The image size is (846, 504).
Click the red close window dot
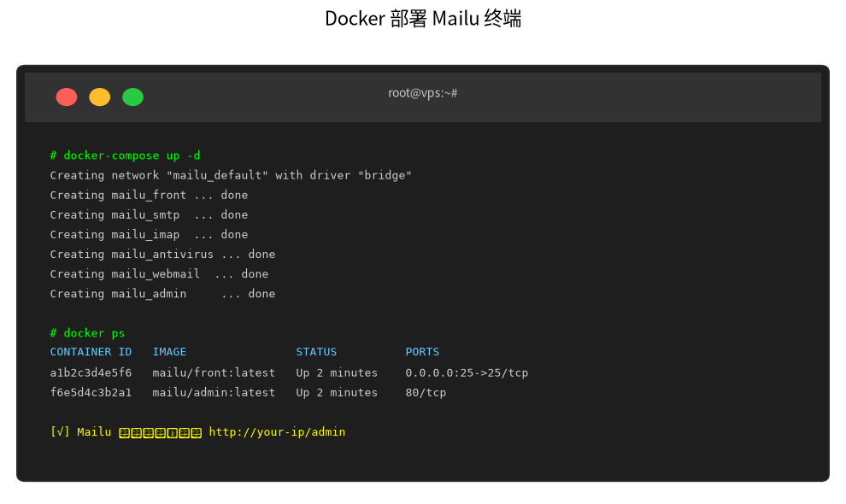point(67,97)
